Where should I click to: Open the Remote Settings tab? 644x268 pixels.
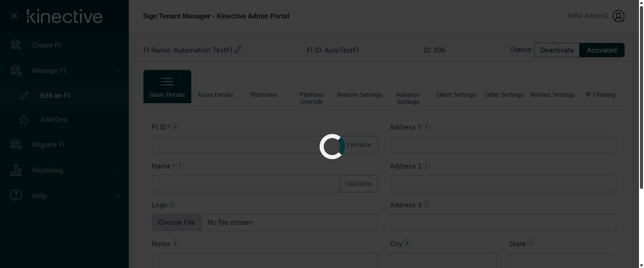pyautogui.click(x=360, y=95)
